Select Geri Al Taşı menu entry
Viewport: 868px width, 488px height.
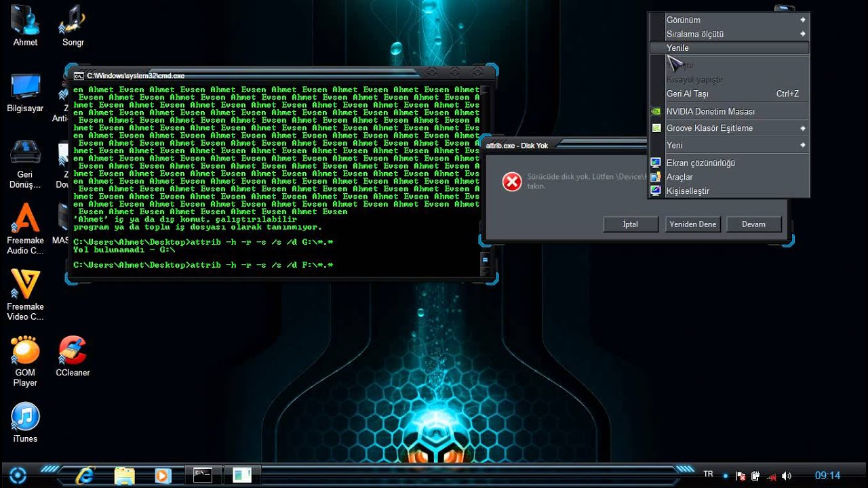(x=729, y=94)
